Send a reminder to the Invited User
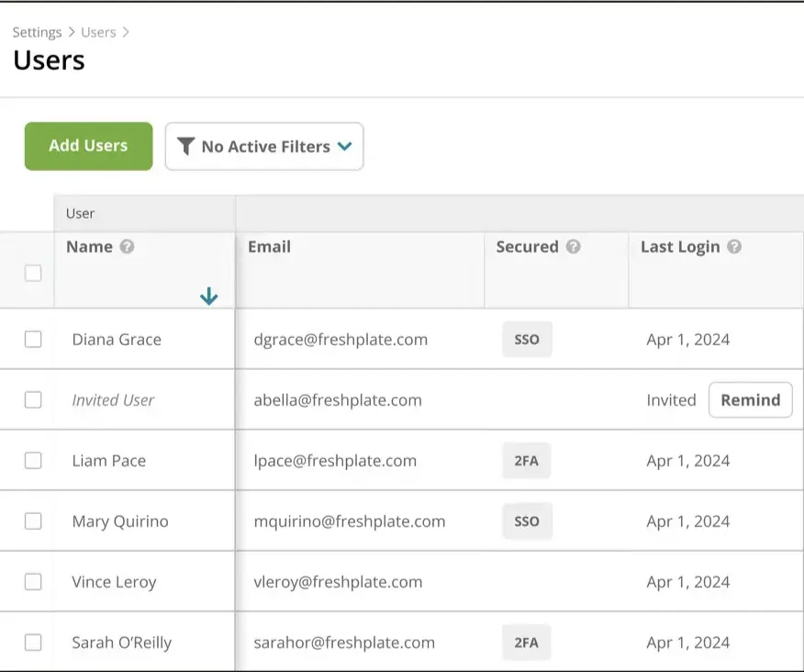 tap(751, 399)
